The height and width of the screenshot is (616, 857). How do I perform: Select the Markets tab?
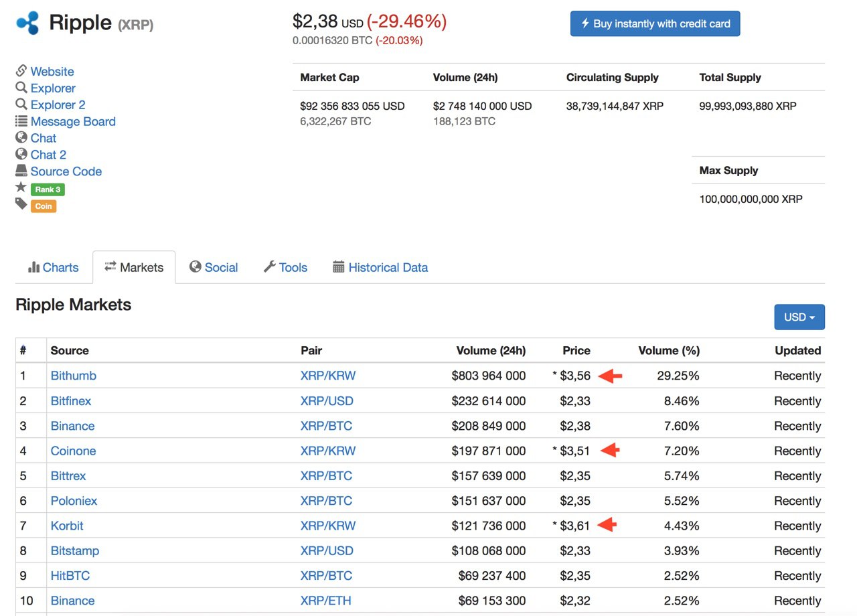click(x=134, y=267)
